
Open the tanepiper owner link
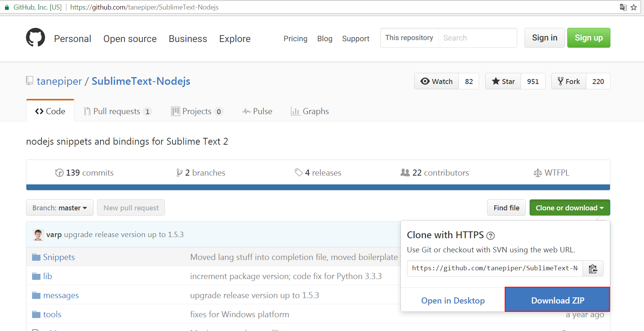pyautogui.click(x=59, y=81)
